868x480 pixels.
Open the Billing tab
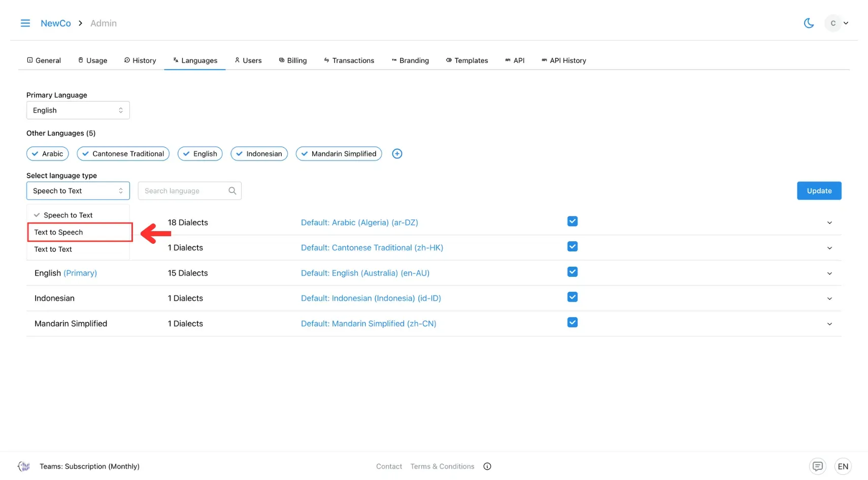click(x=292, y=60)
